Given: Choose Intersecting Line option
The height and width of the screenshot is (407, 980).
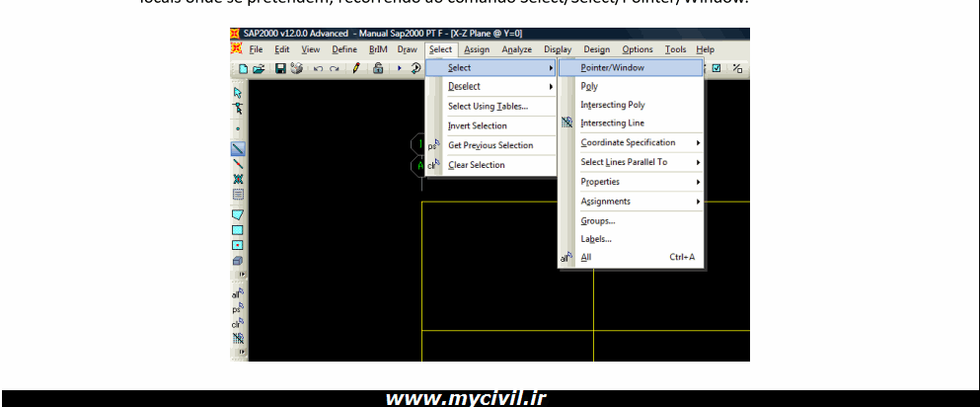Looking at the screenshot, I should pyautogui.click(x=632, y=123).
